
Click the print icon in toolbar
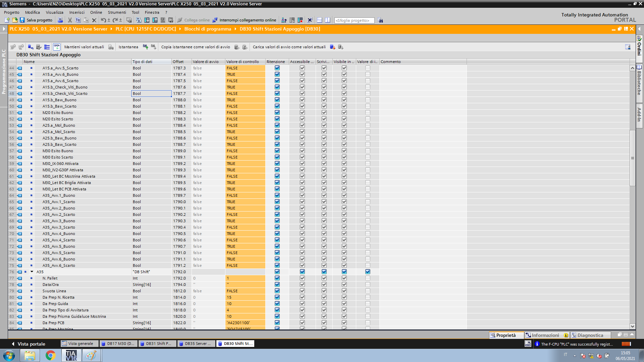tap(60, 20)
